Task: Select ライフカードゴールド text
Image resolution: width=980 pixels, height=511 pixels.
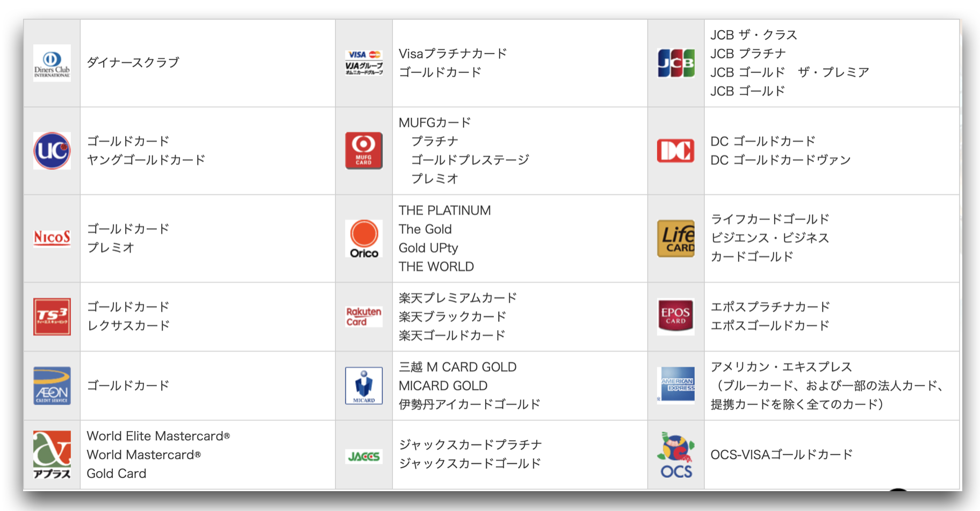Action: pos(770,220)
